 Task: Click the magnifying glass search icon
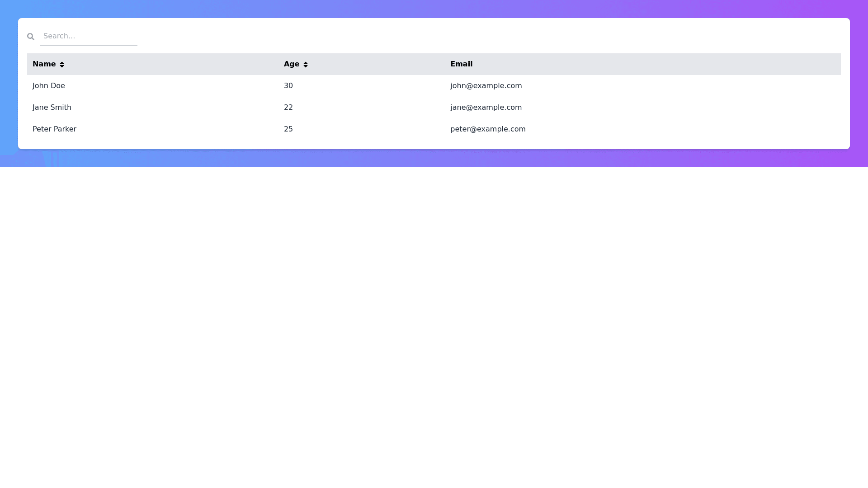click(31, 37)
